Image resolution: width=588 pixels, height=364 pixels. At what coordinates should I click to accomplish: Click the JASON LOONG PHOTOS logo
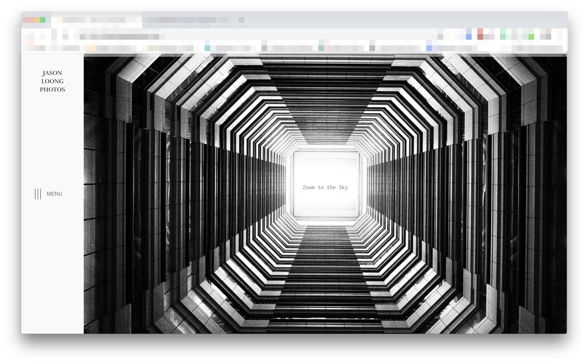click(x=52, y=81)
